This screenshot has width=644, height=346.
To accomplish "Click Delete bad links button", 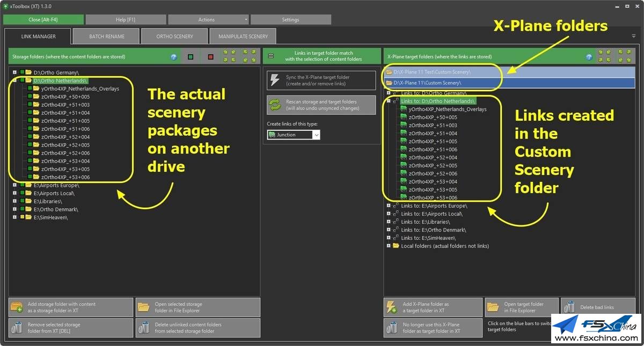I will 598,307.
